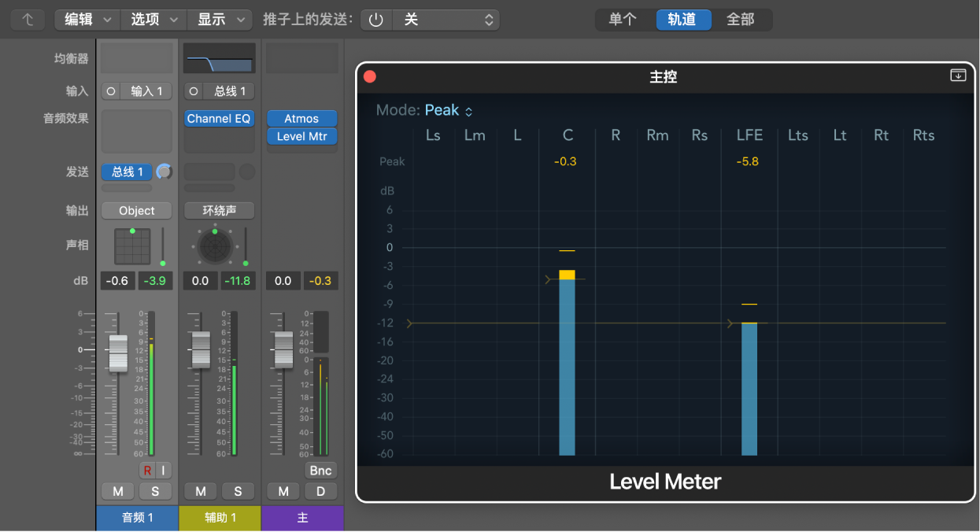
Task: Switch to the 全部 mixer view
Action: (740, 20)
